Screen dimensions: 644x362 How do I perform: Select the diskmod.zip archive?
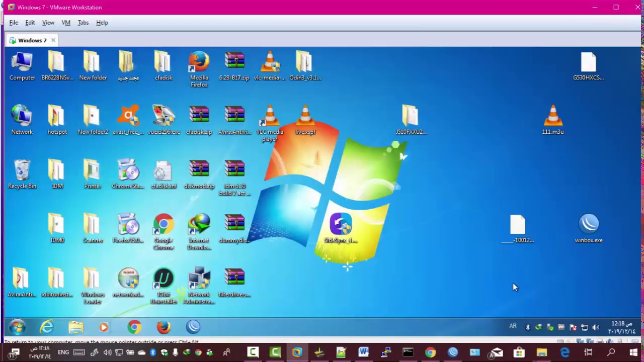[x=199, y=174]
